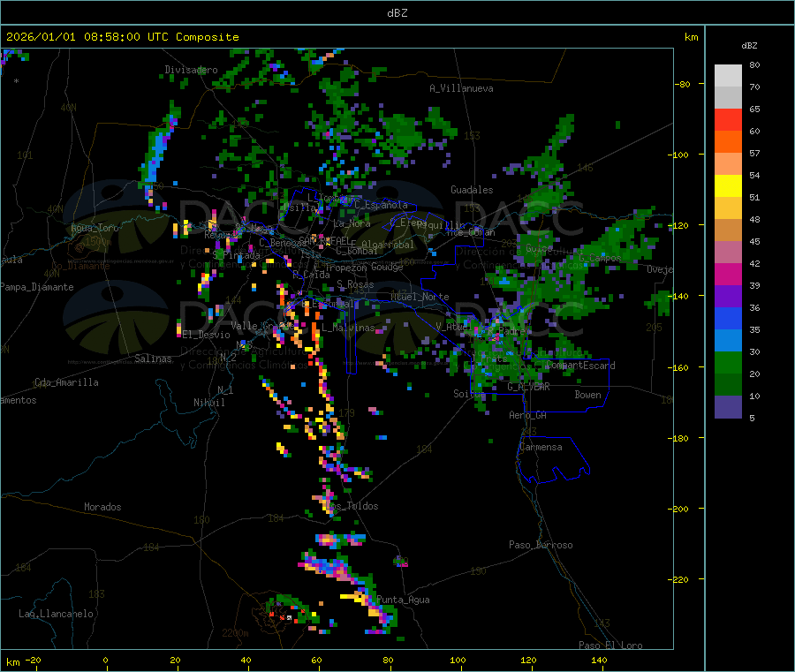Screen dimensions: 795x672
Task: Click the El_Desvio map label
Action: (x=207, y=335)
